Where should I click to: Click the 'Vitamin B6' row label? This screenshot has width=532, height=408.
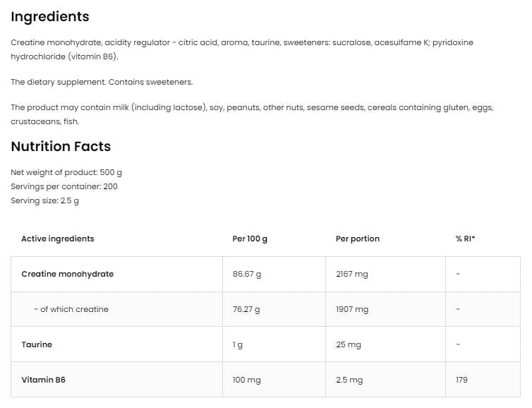pos(44,380)
